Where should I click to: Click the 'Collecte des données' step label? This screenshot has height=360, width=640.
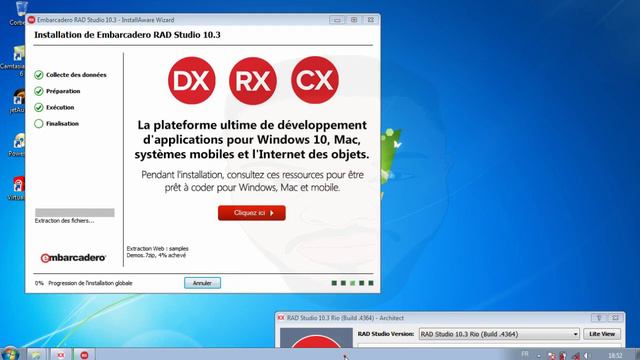pyautogui.click(x=76, y=75)
